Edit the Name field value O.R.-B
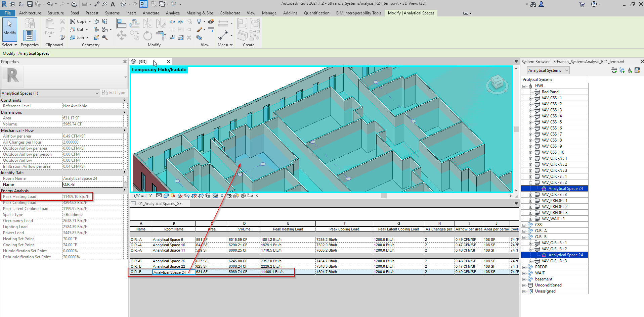The height and width of the screenshot is (317, 644). click(93, 184)
